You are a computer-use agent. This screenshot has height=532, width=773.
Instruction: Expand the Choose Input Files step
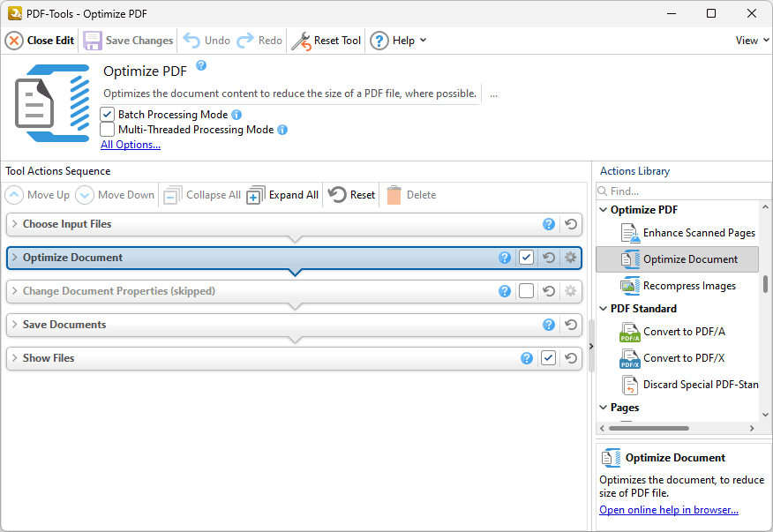pyautogui.click(x=15, y=224)
